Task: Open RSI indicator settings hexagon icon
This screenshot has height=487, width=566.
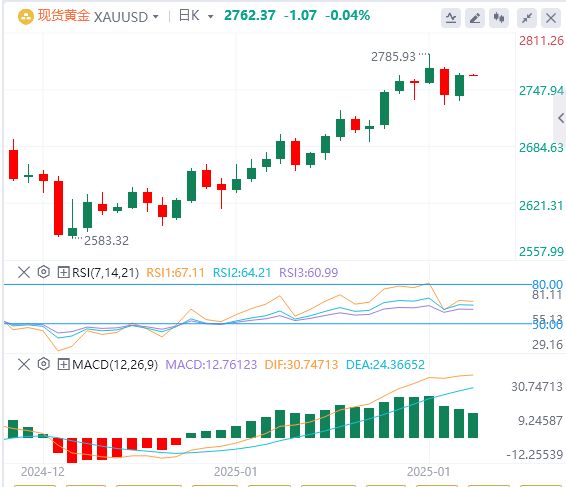Action: (x=44, y=272)
